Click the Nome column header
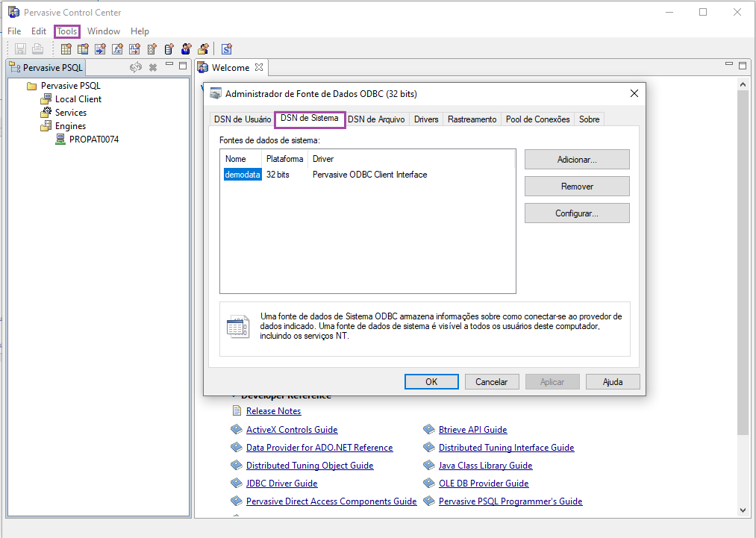This screenshot has height=538, width=756. point(242,159)
